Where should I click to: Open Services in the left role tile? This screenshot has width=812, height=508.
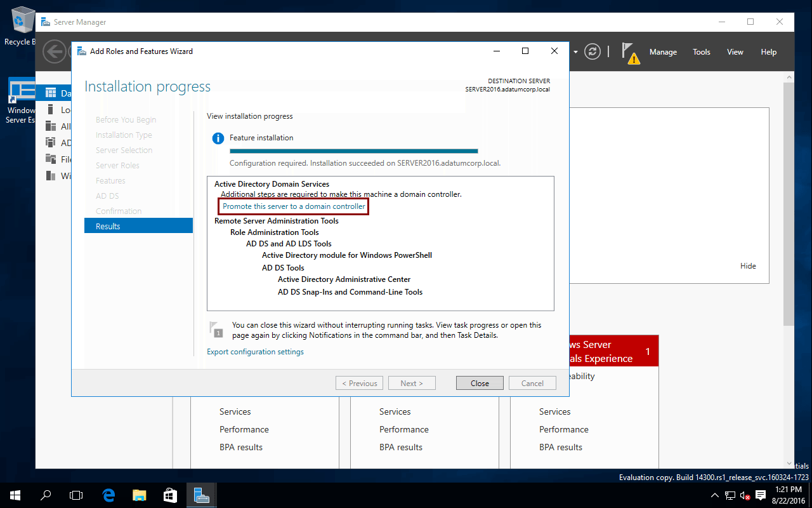235,411
